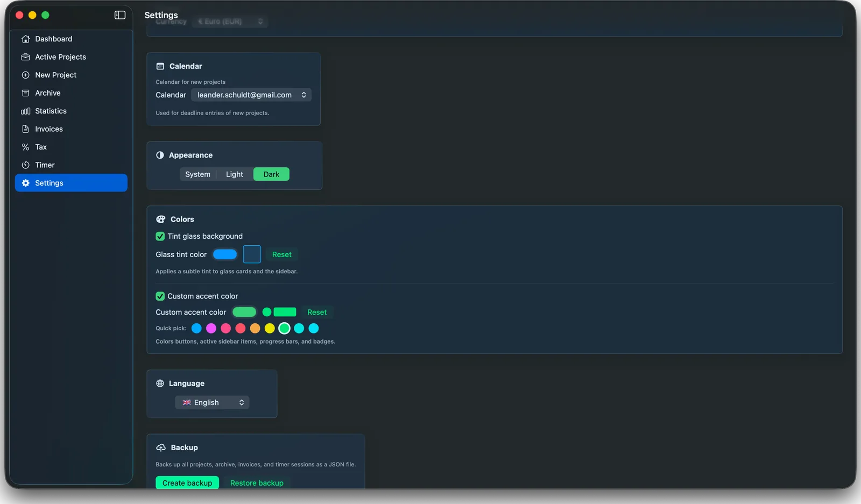Click the Colors palette icon
The image size is (861, 504).
[160, 219]
